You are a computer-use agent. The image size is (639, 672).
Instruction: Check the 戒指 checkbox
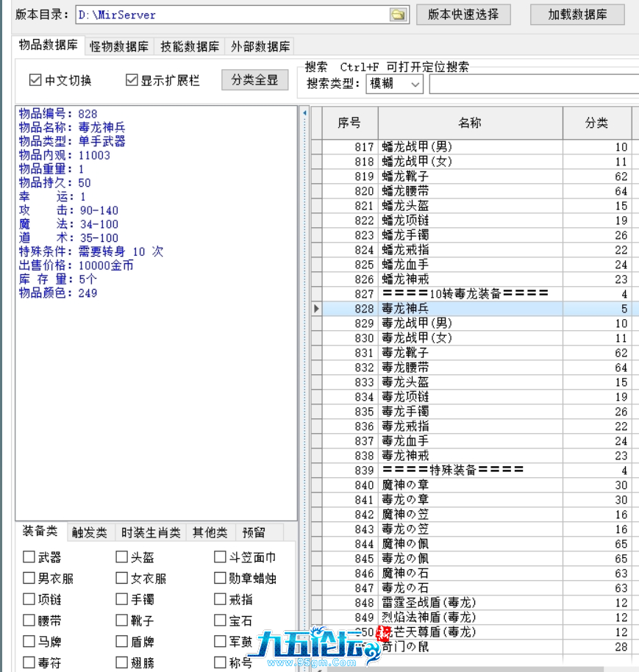pos(220,598)
